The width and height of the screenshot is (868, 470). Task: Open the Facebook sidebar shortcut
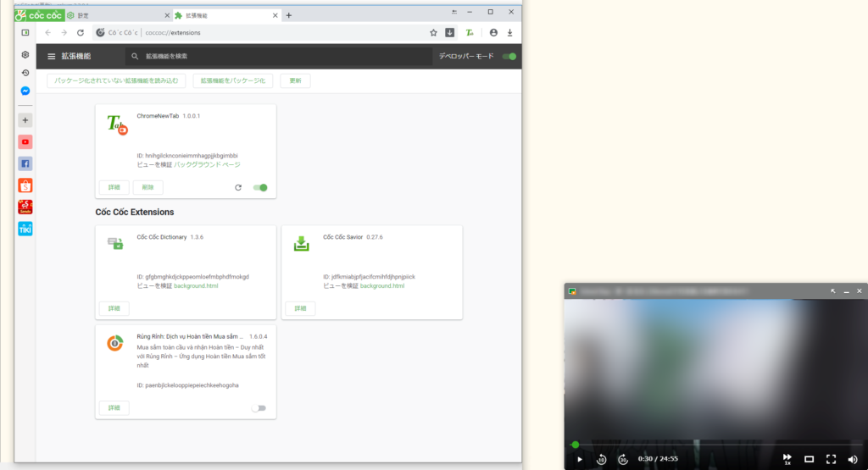point(25,163)
